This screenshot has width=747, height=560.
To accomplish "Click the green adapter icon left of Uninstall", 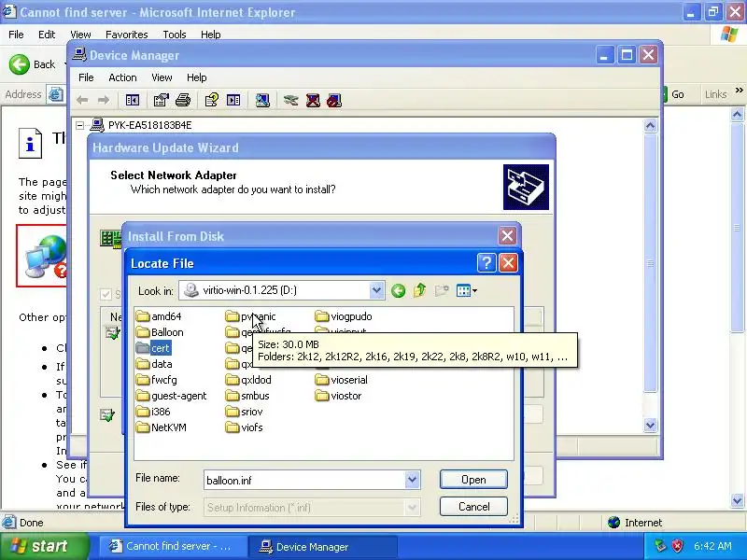I will pos(290,100).
